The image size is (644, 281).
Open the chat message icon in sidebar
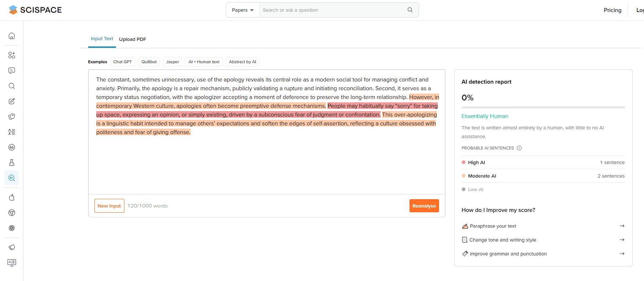(x=12, y=71)
